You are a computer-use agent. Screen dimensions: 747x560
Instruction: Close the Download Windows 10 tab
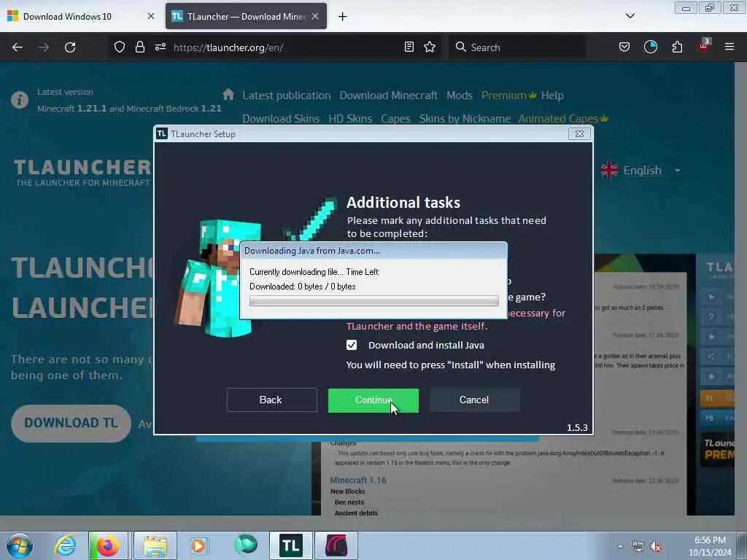click(151, 16)
